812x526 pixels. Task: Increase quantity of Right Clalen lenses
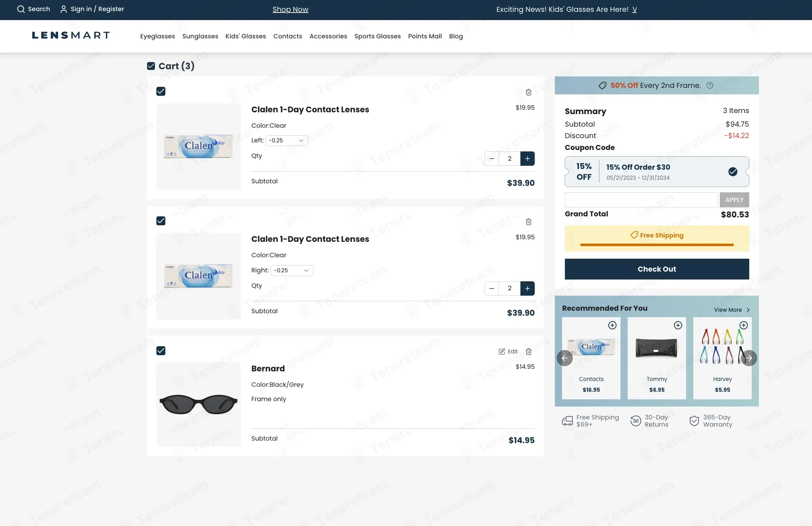[528, 288]
